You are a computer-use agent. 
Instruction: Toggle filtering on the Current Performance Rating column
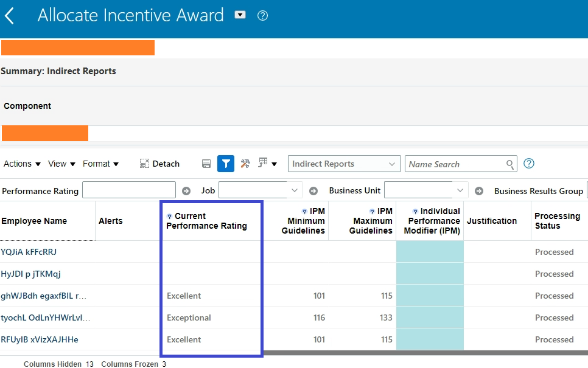tap(169, 214)
